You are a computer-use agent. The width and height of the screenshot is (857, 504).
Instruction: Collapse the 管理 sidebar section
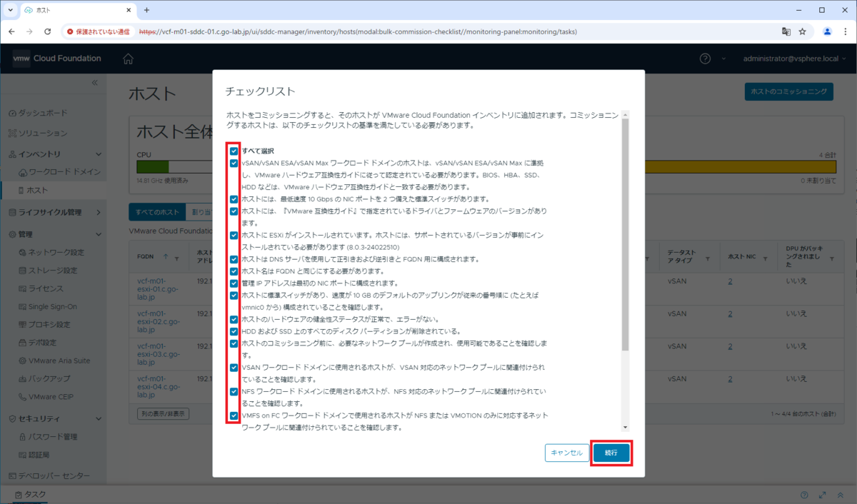coord(98,234)
